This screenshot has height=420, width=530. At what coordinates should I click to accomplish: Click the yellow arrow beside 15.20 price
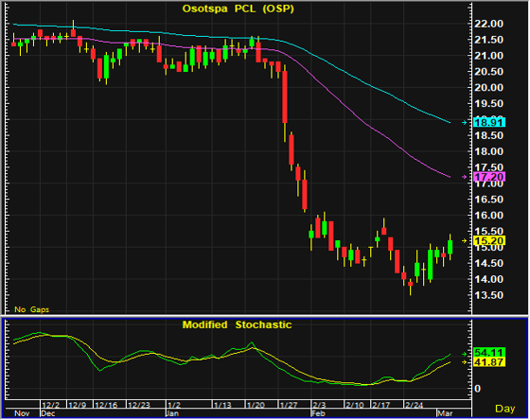tap(465, 240)
